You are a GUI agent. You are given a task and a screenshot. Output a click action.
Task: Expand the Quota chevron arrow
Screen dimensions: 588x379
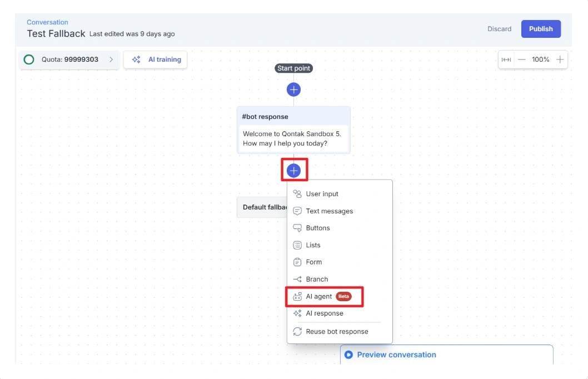pyautogui.click(x=111, y=59)
